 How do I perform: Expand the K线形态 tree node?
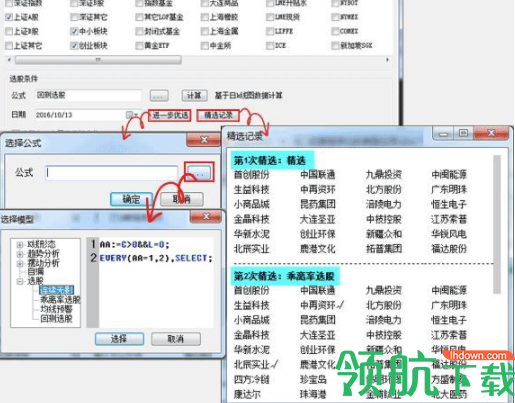(20, 245)
